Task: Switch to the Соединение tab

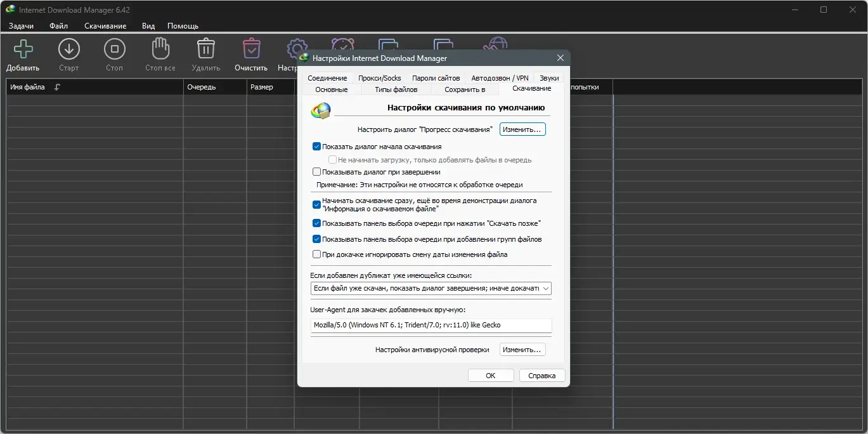Action: point(327,78)
